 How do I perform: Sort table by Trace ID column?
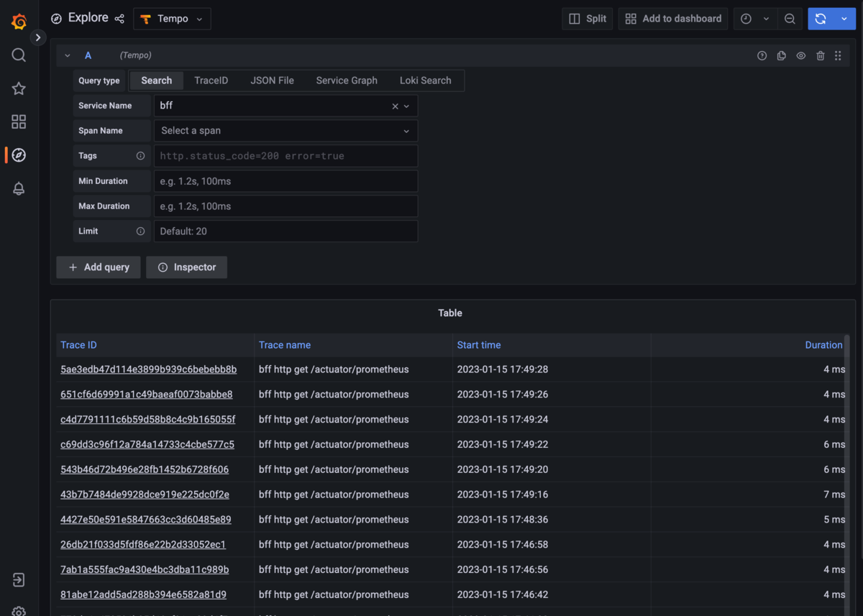(x=78, y=345)
